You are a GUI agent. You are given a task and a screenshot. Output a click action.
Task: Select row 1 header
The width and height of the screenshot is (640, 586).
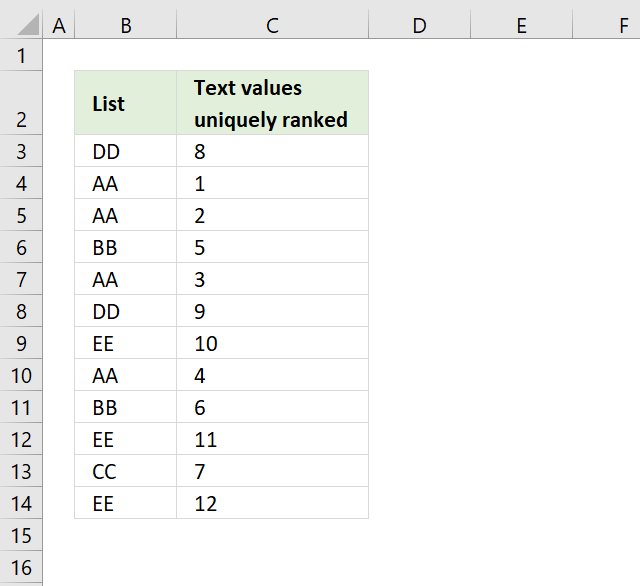(x=21, y=55)
